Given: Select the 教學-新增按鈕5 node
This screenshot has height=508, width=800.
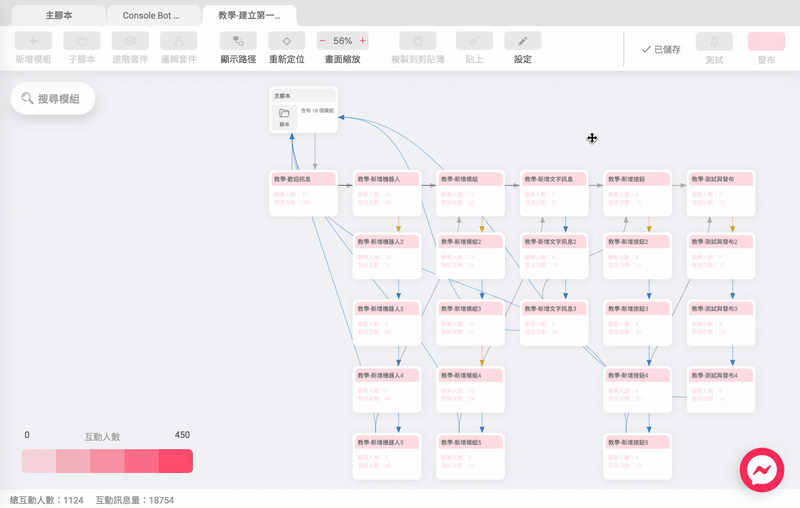Looking at the screenshot, I should (x=638, y=456).
